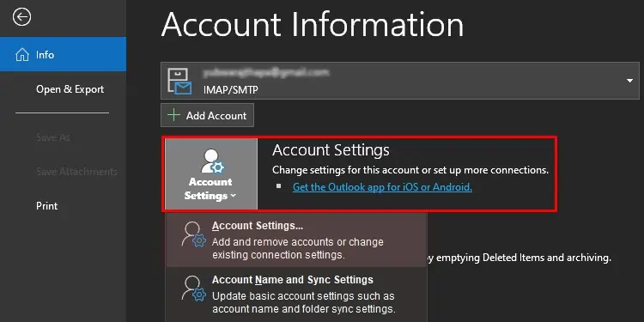Select Print in the sidebar
This screenshot has width=644, height=322.
47,206
